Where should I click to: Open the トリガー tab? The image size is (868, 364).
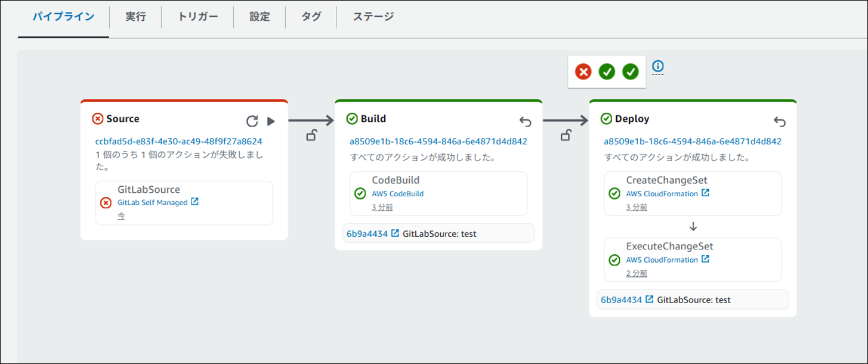click(197, 17)
